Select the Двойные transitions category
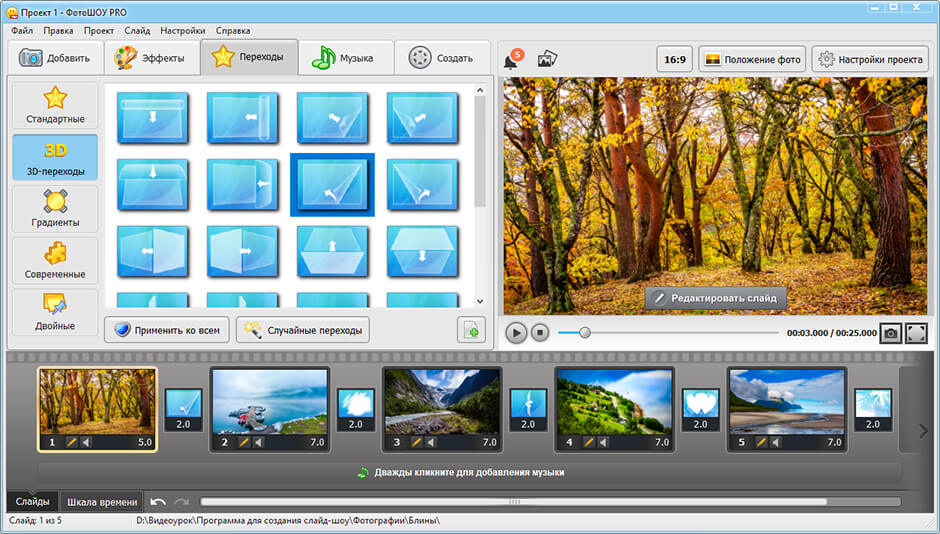This screenshot has width=940, height=534. 55,312
